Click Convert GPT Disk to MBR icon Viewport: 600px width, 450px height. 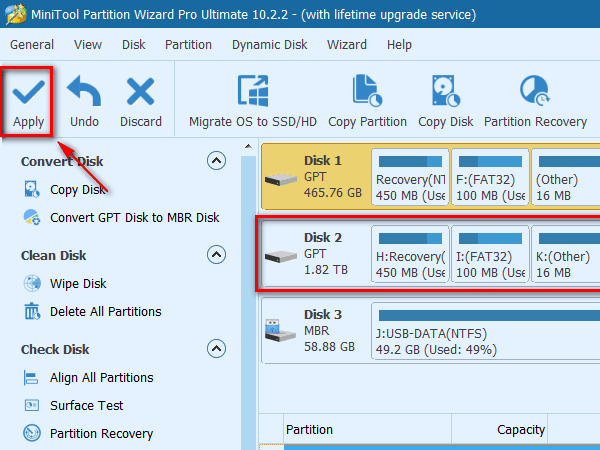click(32, 217)
